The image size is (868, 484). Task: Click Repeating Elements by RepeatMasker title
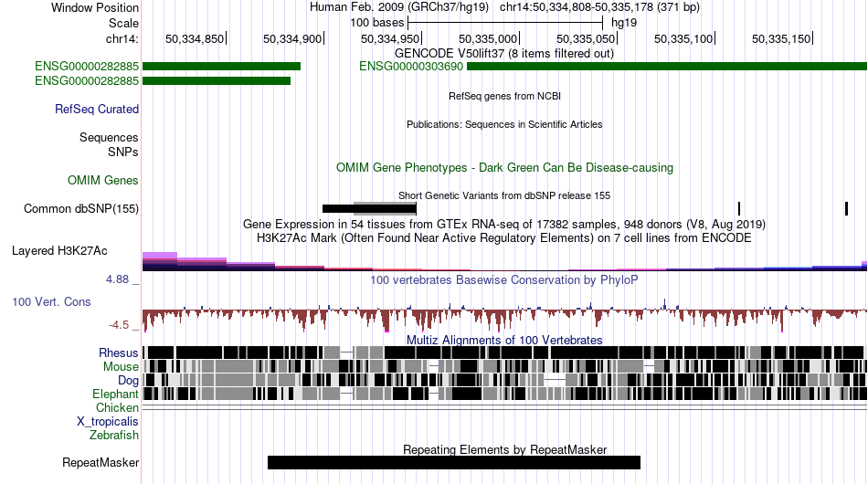coord(505,449)
